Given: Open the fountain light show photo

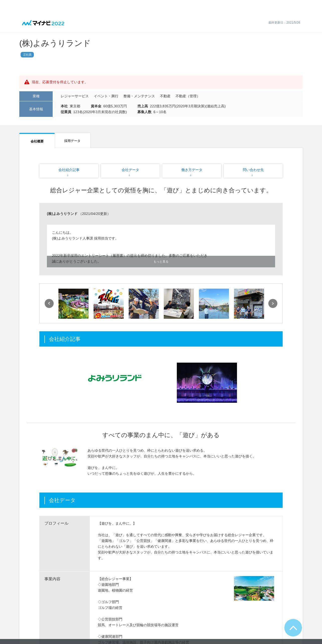Looking at the screenshot, I should click(x=207, y=383).
